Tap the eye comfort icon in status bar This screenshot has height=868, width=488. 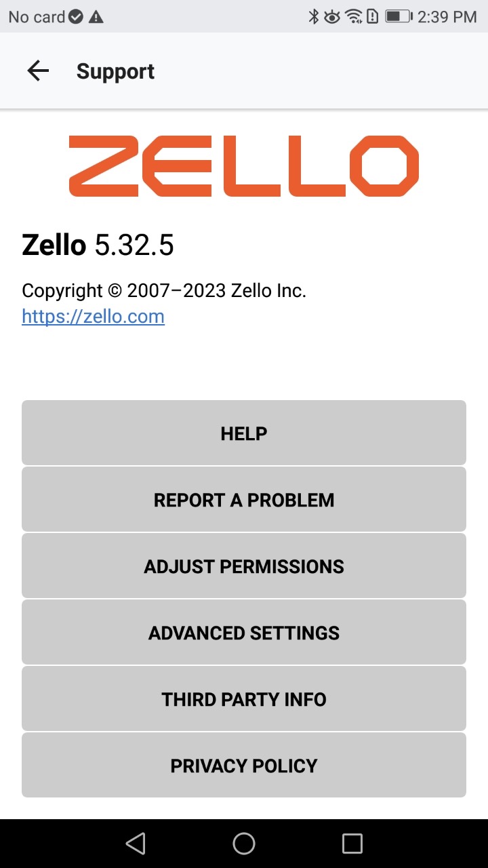(332, 16)
